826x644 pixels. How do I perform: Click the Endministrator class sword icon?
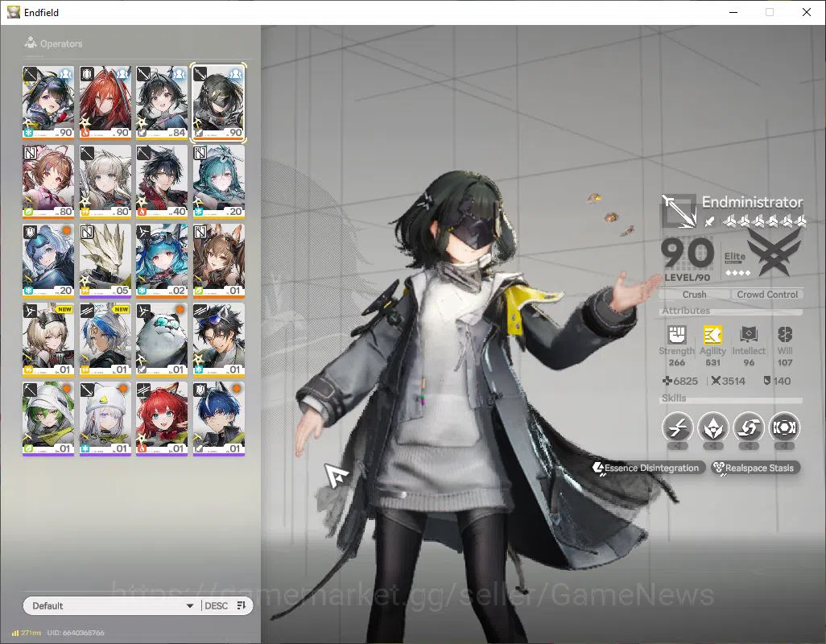pos(679,211)
